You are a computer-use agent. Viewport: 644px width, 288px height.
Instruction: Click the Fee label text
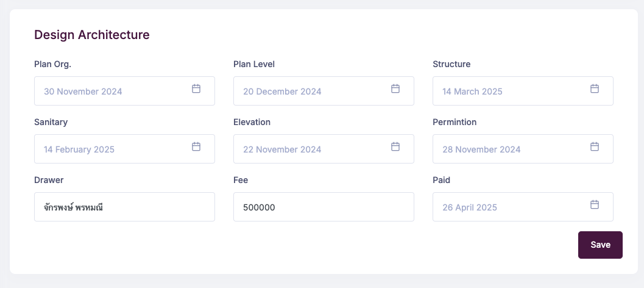point(241,180)
